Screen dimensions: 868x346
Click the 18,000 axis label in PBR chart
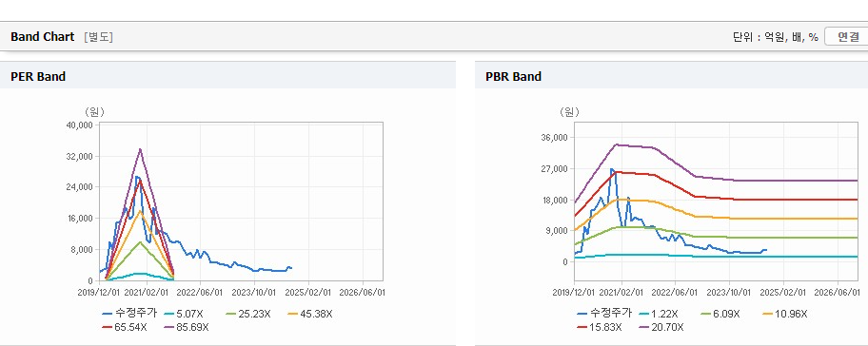point(554,200)
